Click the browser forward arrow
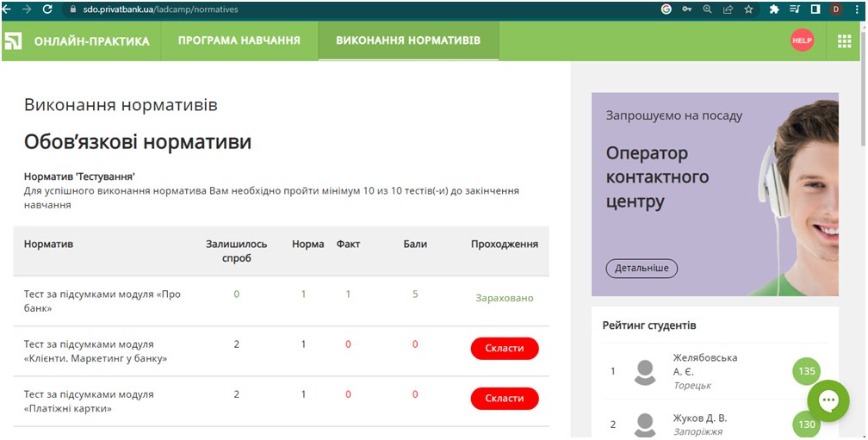This screenshot has width=868, height=440. click(27, 9)
